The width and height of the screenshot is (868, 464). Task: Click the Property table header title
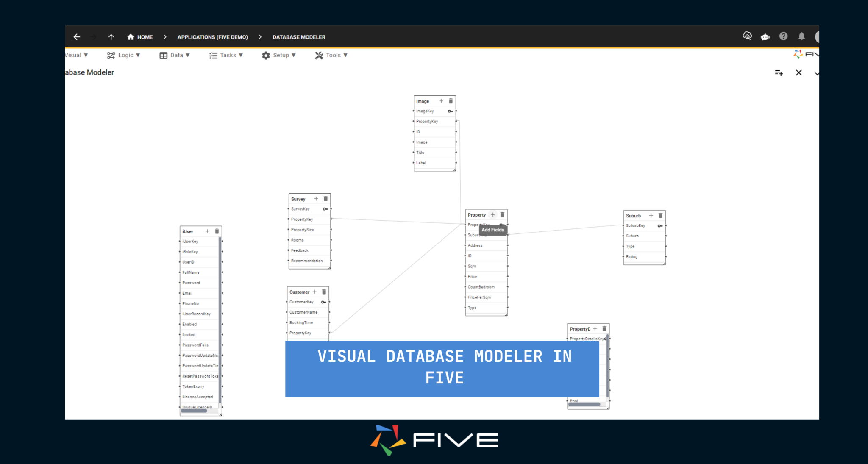tap(477, 215)
